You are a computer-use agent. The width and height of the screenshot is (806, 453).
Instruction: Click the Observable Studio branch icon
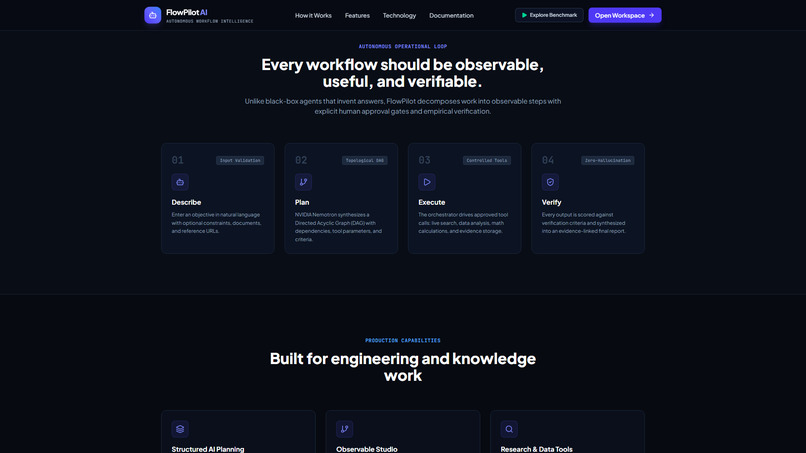(x=344, y=429)
